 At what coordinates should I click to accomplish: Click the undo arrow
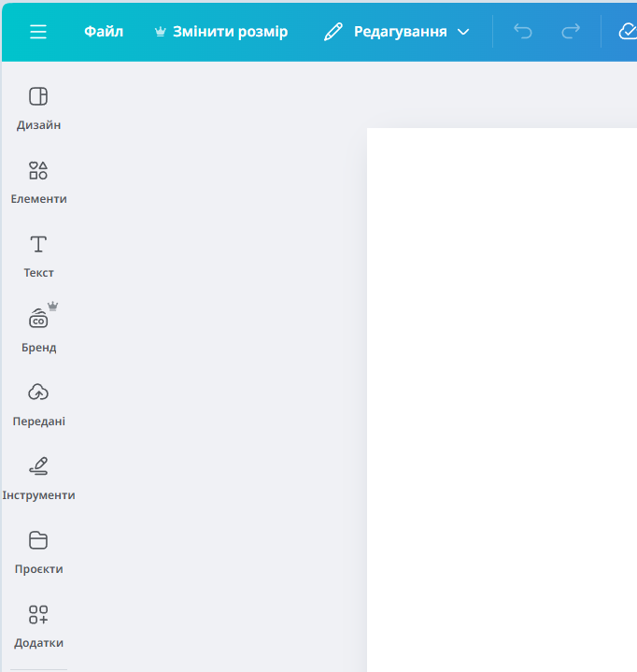[523, 32]
